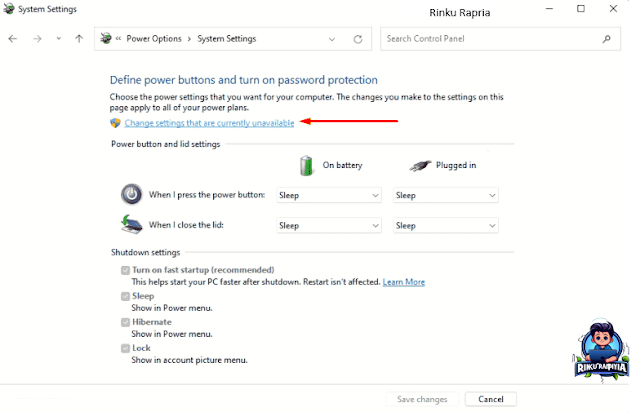
Task: Click the power button icon
Action: tap(131, 194)
